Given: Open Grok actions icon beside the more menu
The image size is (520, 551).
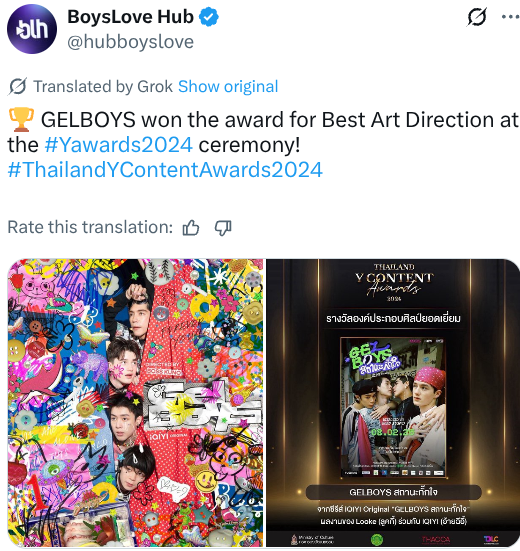Looking at the screenshot, I should click(x=477, y=17).
